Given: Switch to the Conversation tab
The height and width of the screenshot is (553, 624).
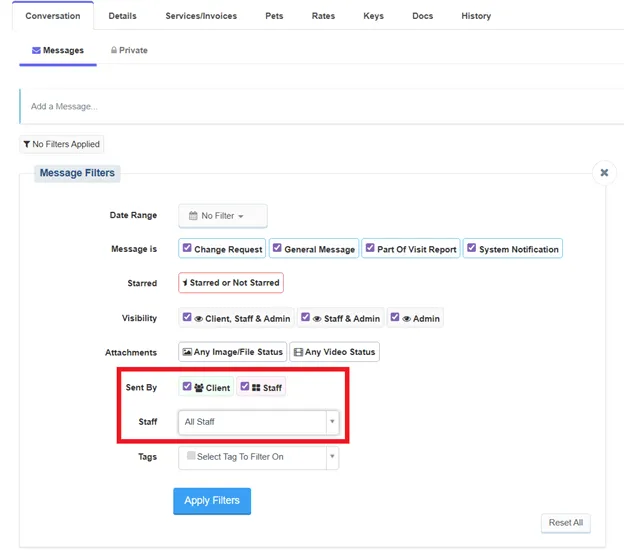Looking at the screenshot, I should point(53,16).
